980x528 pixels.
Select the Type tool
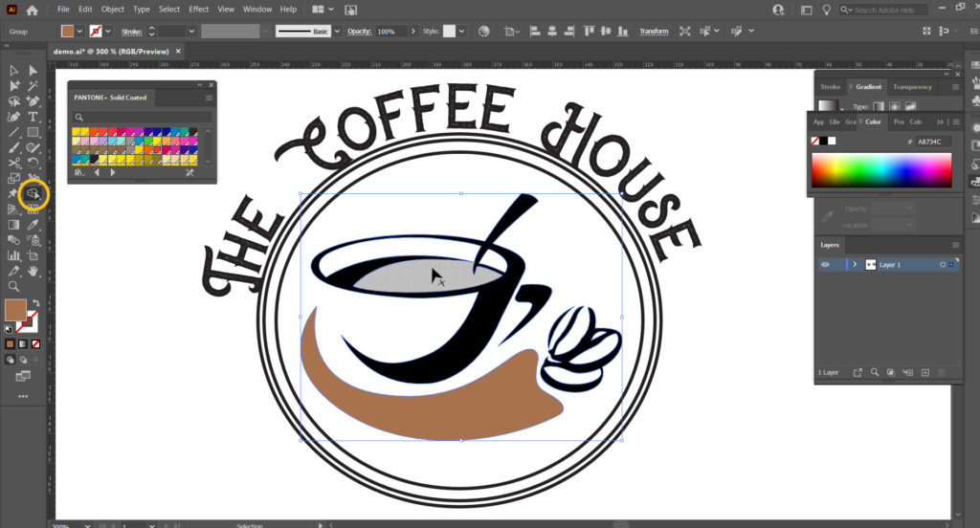33,116
